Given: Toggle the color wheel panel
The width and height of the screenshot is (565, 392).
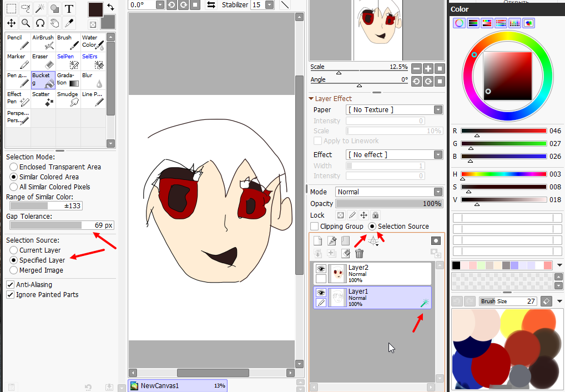Looking at the screenshot, I should [459, 23].
